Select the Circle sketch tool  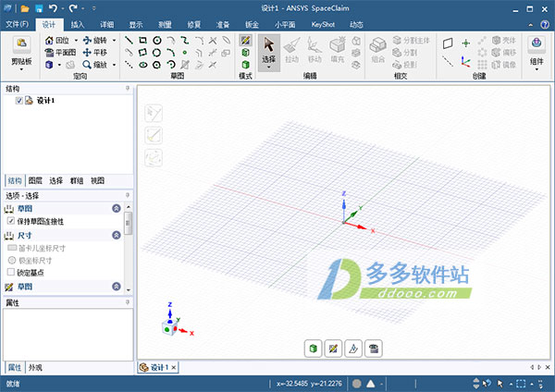coord(157,41)
